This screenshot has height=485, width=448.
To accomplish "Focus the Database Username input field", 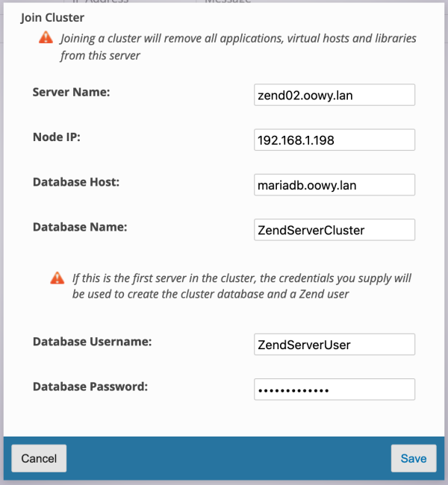I will [335, 344].
